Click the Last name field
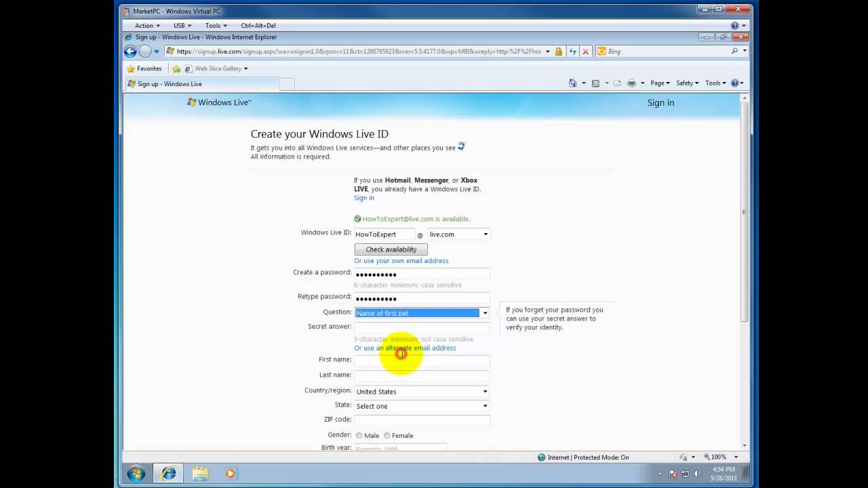Viewport: 868px width, 488px height. 422,375
